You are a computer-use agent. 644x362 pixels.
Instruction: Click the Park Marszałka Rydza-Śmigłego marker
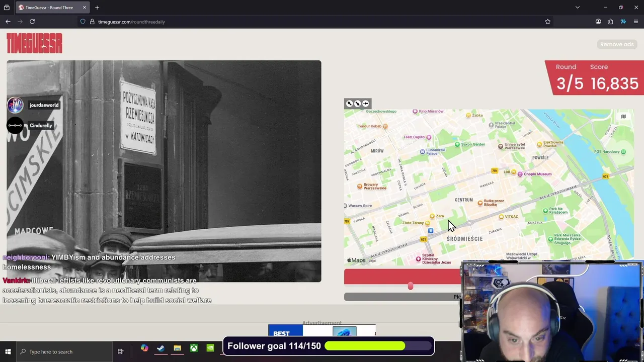(x=550, y=239)
